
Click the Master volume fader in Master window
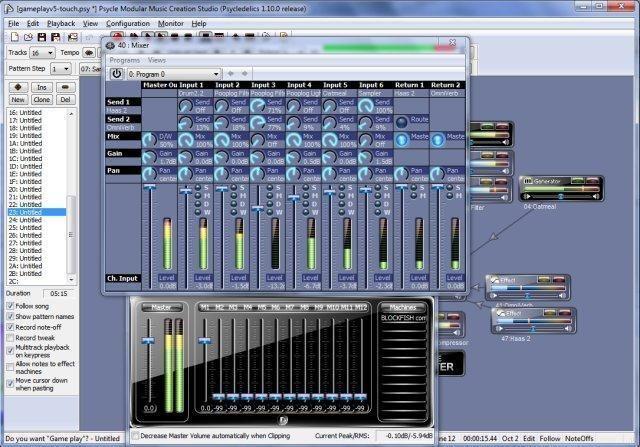click(x=148, y=340)
